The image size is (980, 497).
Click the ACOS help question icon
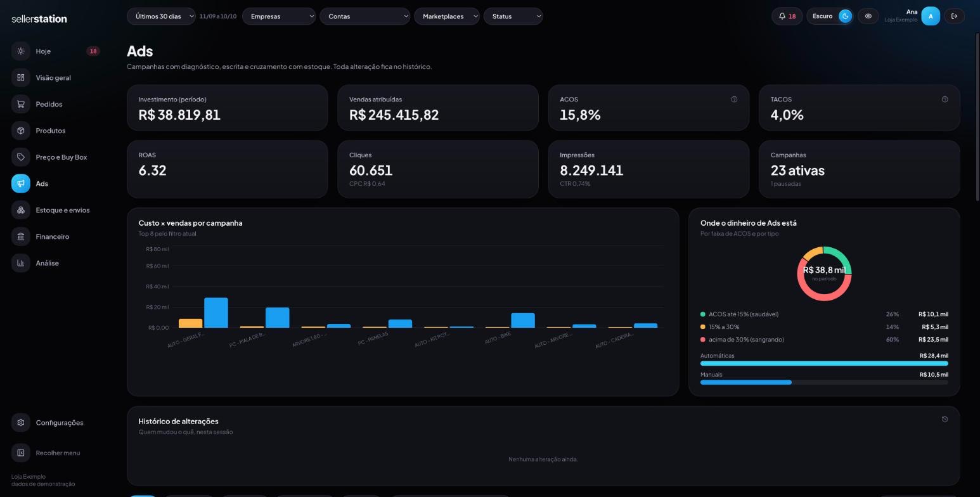(x=734, y=100)
